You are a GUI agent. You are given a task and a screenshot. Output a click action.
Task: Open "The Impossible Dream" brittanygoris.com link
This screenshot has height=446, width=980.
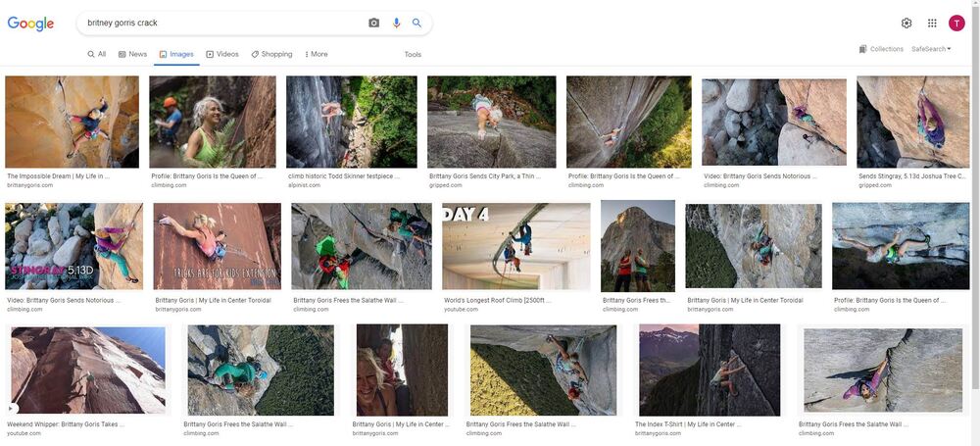[x=58, y=176]
